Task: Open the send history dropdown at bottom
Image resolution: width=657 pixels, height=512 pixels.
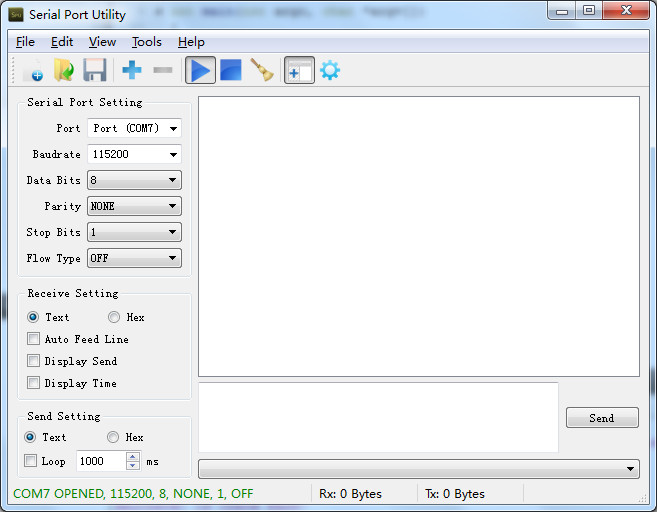Action: [x=419, y=469]
